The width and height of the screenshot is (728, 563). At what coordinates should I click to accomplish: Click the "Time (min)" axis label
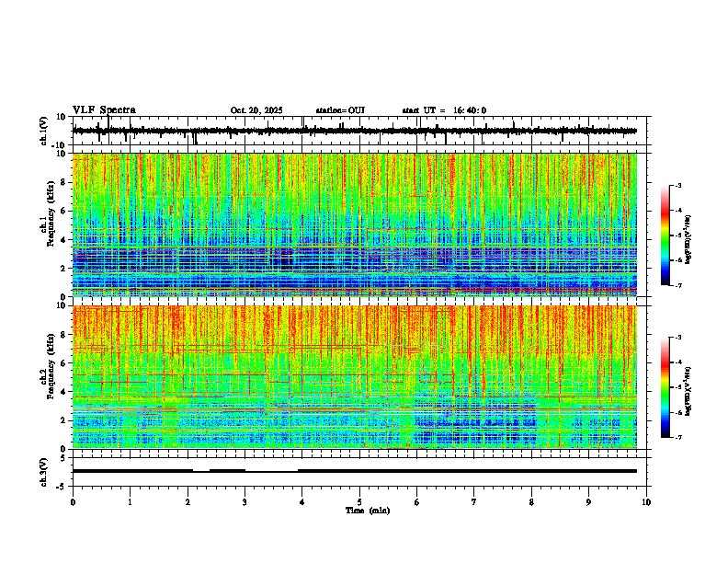(x=368, y=511)
